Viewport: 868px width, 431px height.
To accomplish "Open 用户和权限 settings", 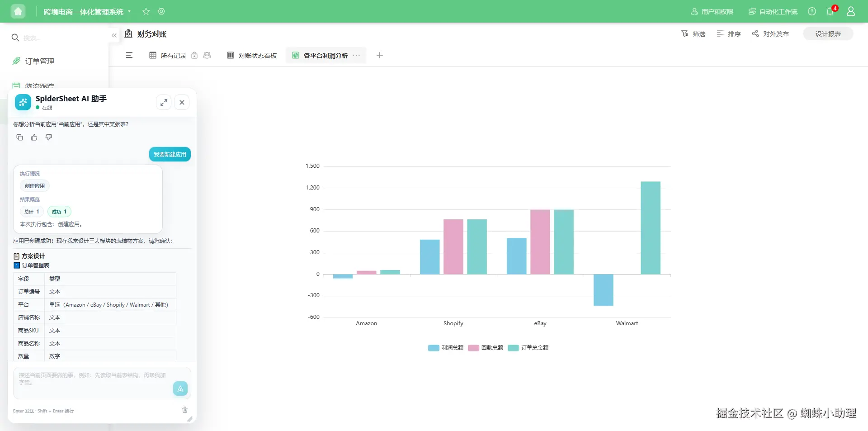I will [x=712, y=12].
